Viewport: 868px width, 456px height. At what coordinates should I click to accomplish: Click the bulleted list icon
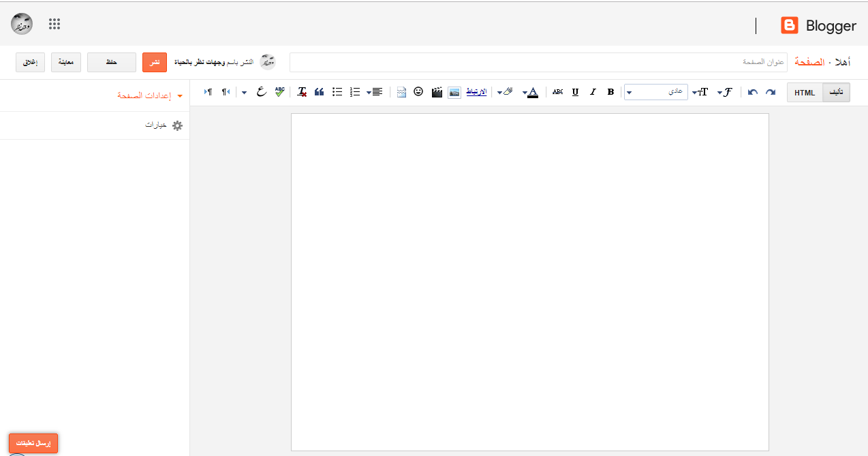[337, 92]
